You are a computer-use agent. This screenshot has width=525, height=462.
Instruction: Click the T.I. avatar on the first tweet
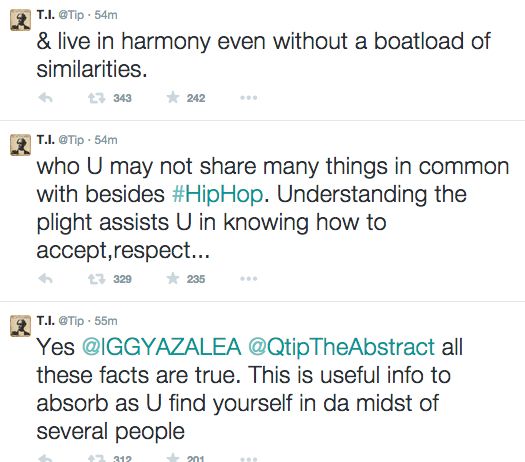tap(20, 20)
